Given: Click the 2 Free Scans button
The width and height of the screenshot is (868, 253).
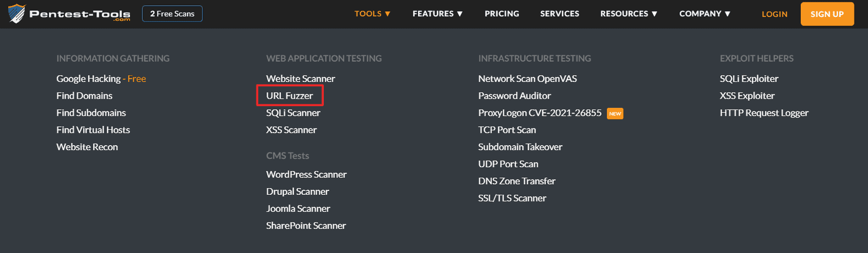Looking at the screenshot, I should point(172,14).
